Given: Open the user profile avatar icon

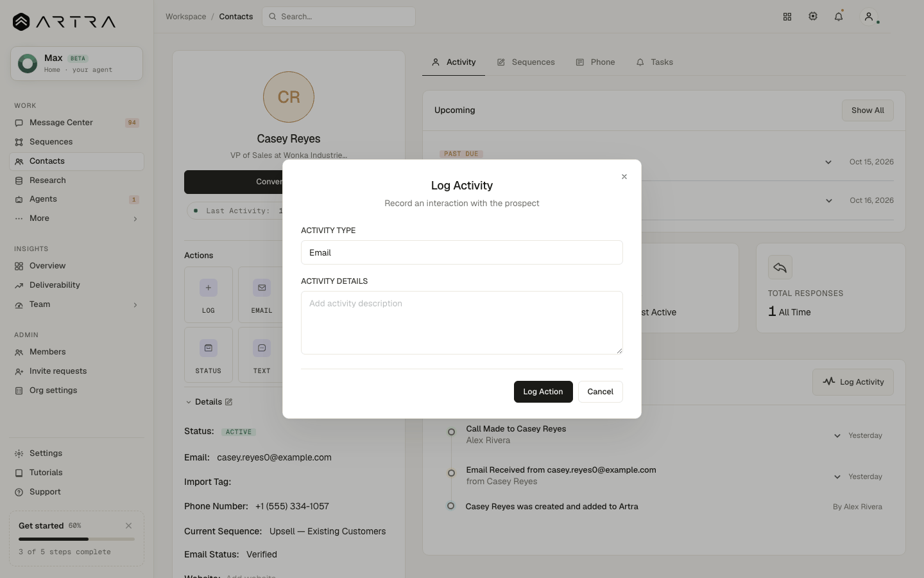Looking at the screenshot, I should 869,17.
